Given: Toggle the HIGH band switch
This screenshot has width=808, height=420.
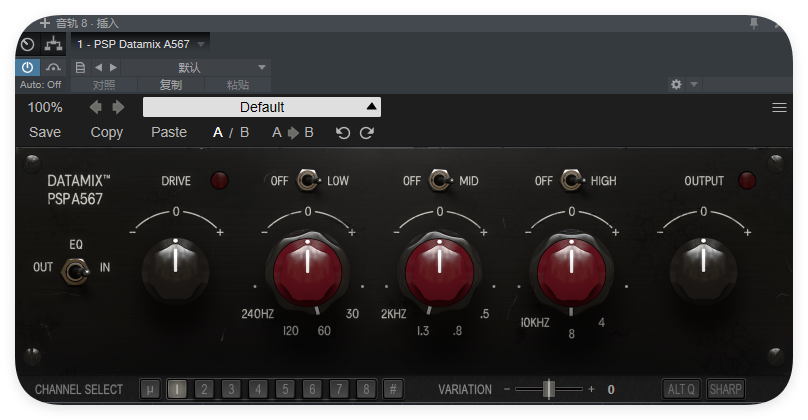Looking at the screenshot, I should (573, 180).
